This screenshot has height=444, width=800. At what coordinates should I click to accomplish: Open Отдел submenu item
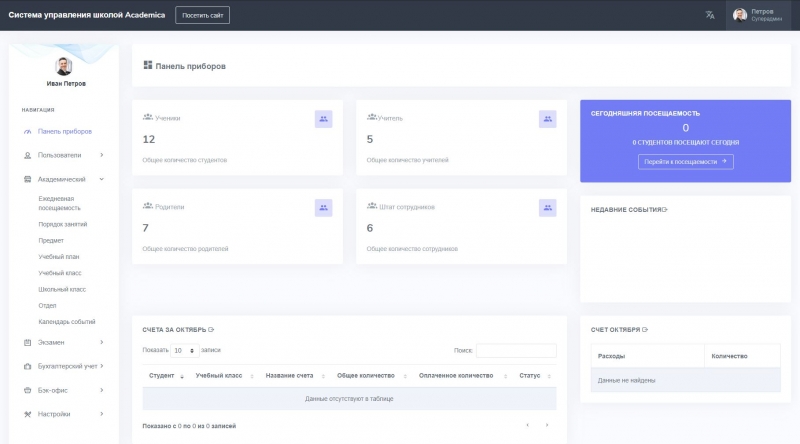pyautogui.click(x=47, y=306)
